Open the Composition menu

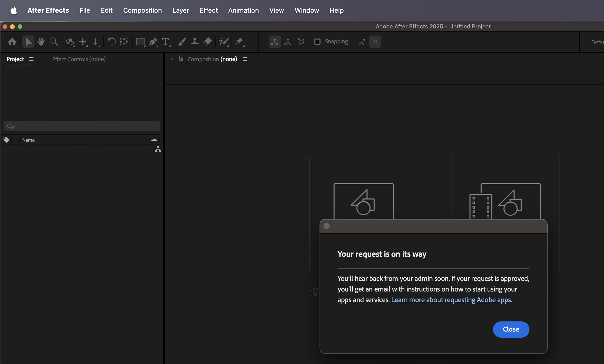click(143, 10)
